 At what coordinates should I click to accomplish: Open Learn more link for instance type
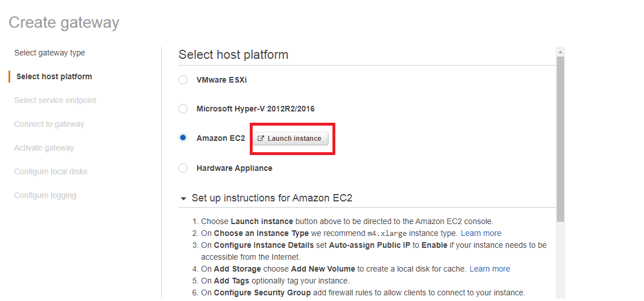(481, 233)
